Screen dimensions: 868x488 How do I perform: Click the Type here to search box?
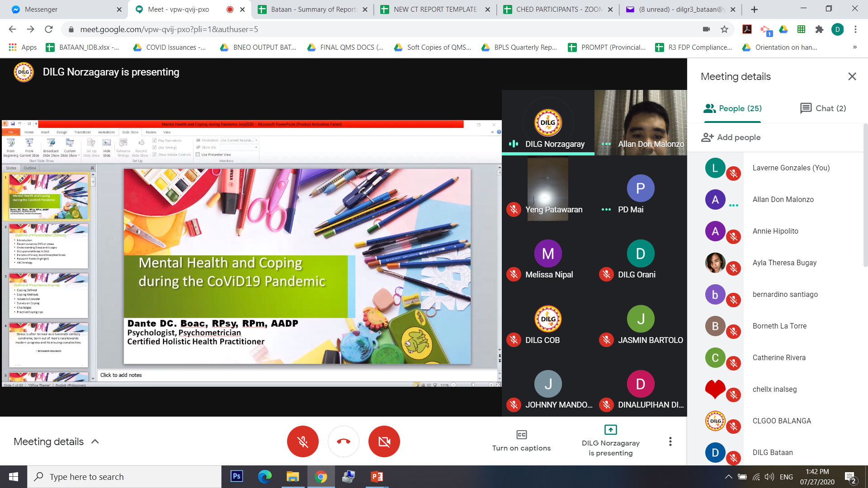pos(124,477)
